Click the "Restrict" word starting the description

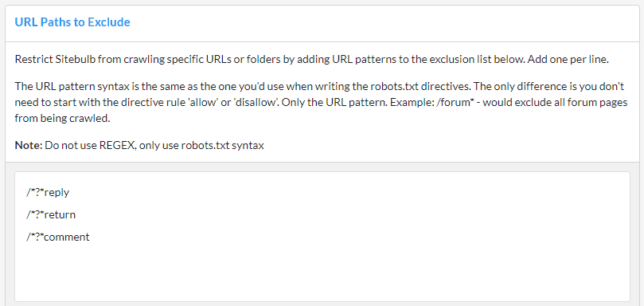pyautogui.click(x=33, y=59)
